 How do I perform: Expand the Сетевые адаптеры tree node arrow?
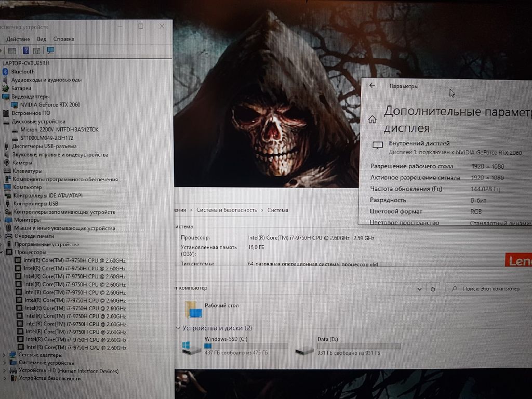[x=4, y=355]
